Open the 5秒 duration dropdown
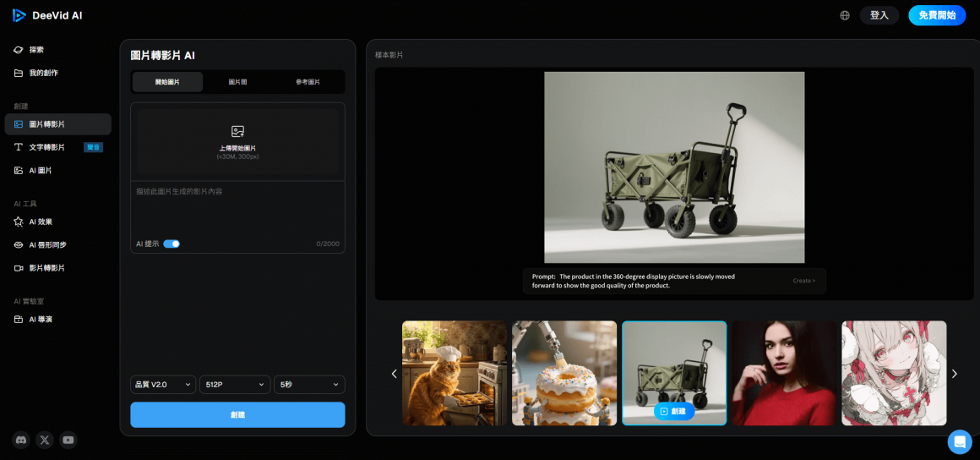The image size is (980, 460). [x=309, y=385]
